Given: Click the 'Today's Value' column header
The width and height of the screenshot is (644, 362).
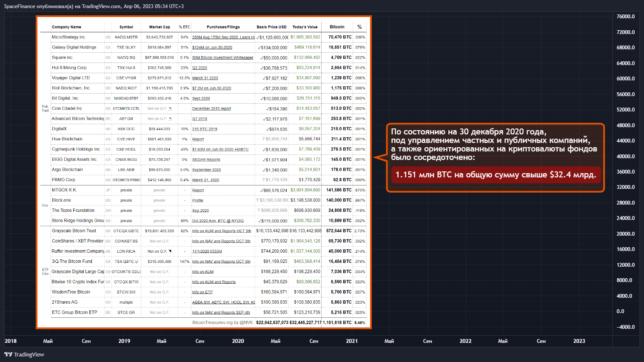Looking at the screenshot, I should pos(305,27).
